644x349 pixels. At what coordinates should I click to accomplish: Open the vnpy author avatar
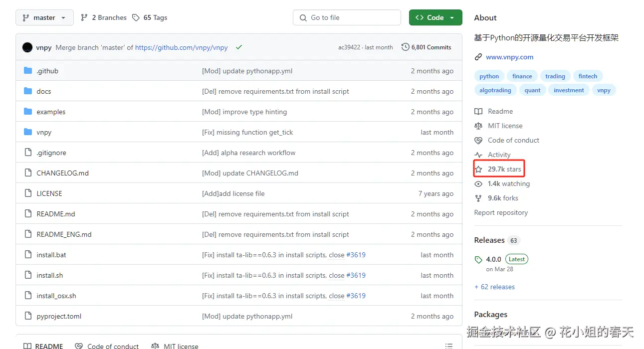(27, 47)
